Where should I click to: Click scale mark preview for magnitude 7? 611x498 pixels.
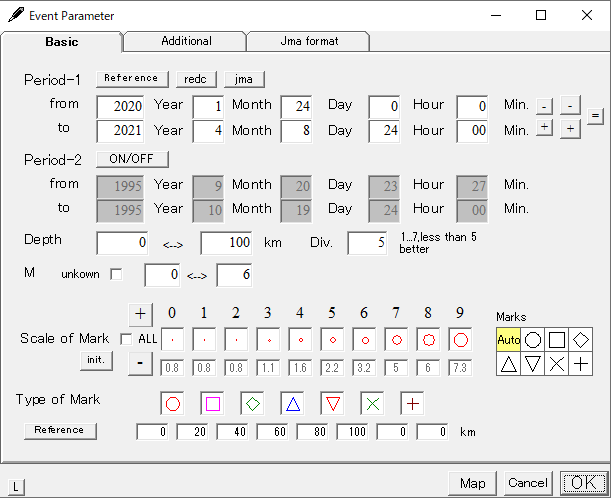point(396,340)
